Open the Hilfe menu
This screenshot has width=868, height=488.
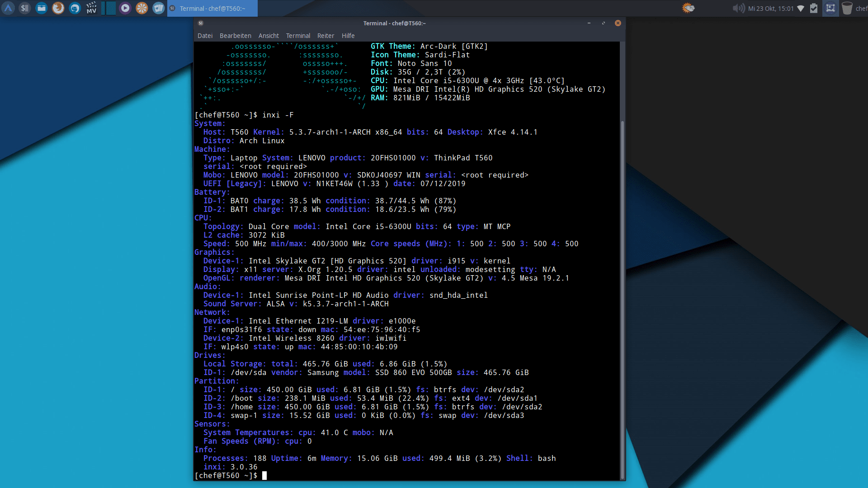348,36
